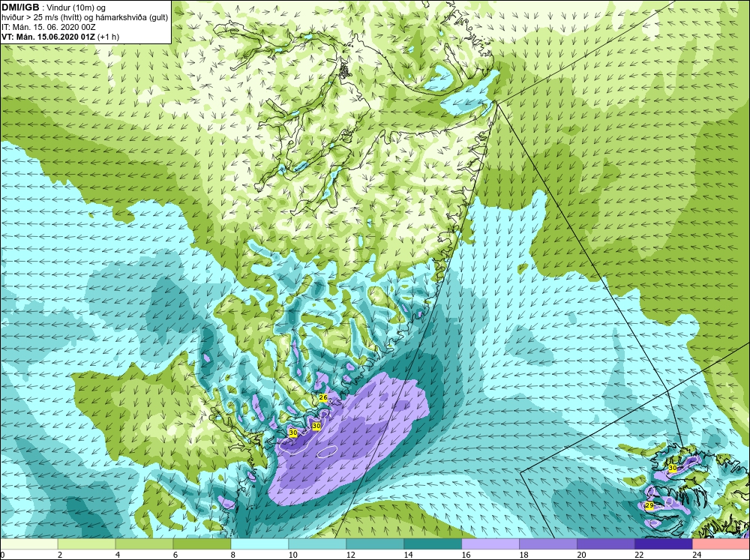Select the medium purple 18–20 m/s legend swatch
This screenshot has height=560, width=750.
(x=548, y=544)
